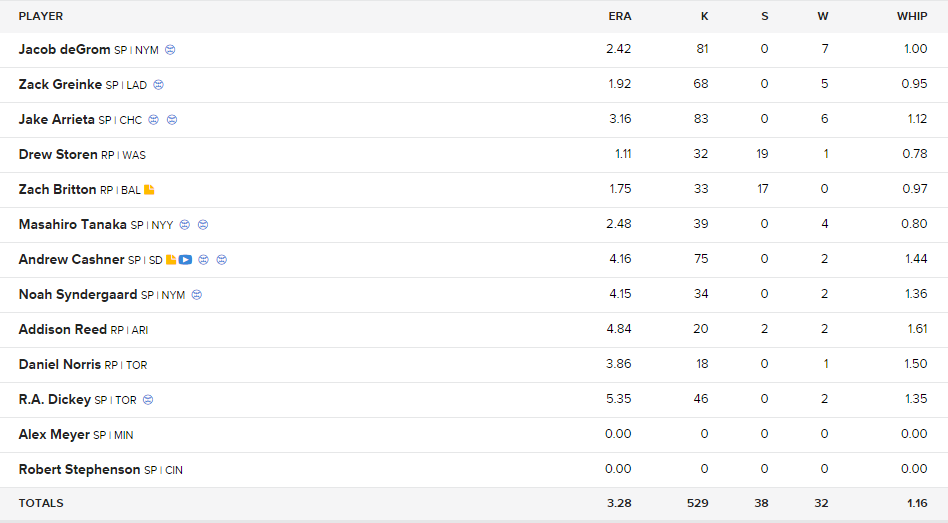Viewport: 948px width, 523px height.
Task: Open the yellow note icon for Zach Britton
Action: [x=149, y=190]
